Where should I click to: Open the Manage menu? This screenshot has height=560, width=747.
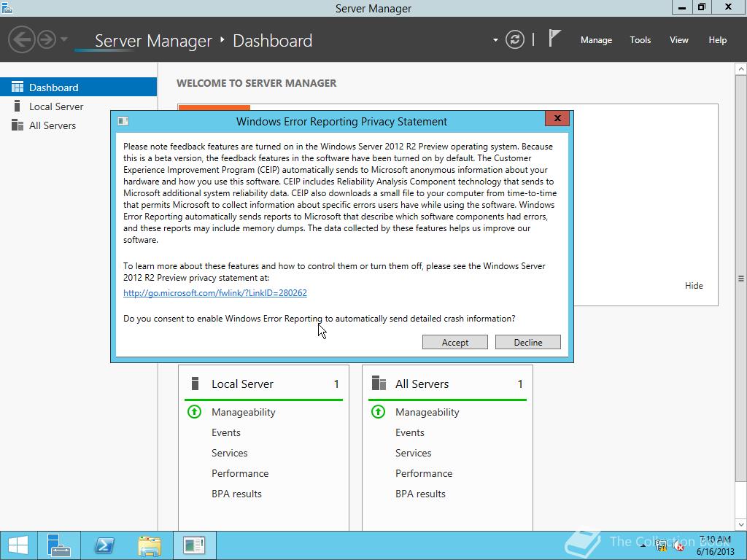coord(596,40)
